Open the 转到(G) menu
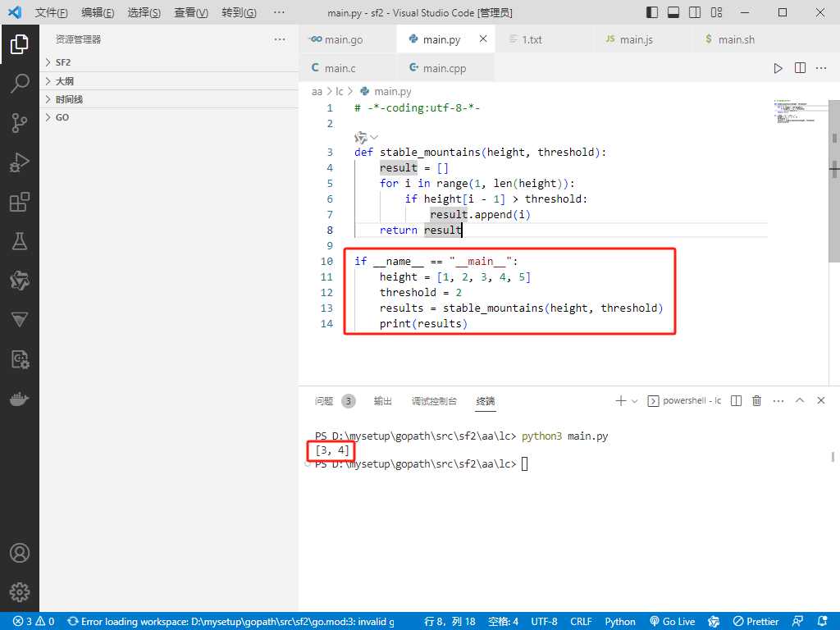 [239, 12]
